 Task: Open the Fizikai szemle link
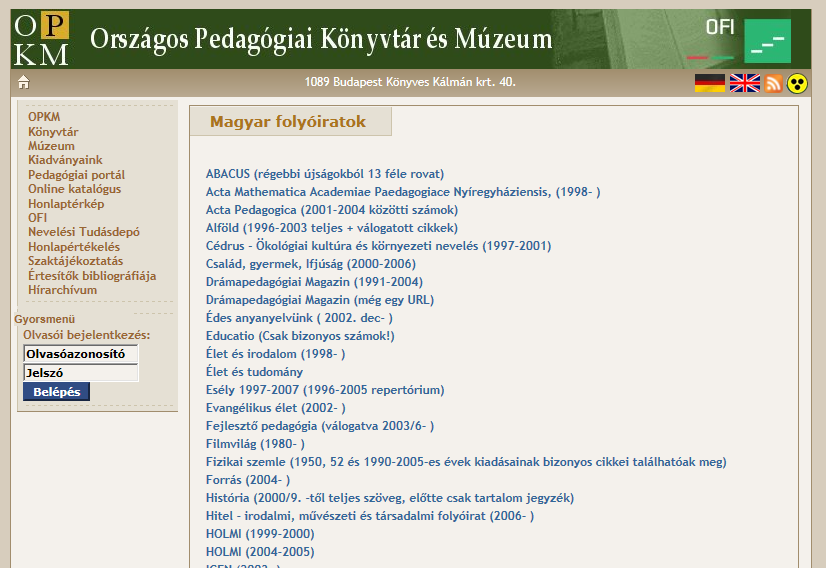pos(466,462)
